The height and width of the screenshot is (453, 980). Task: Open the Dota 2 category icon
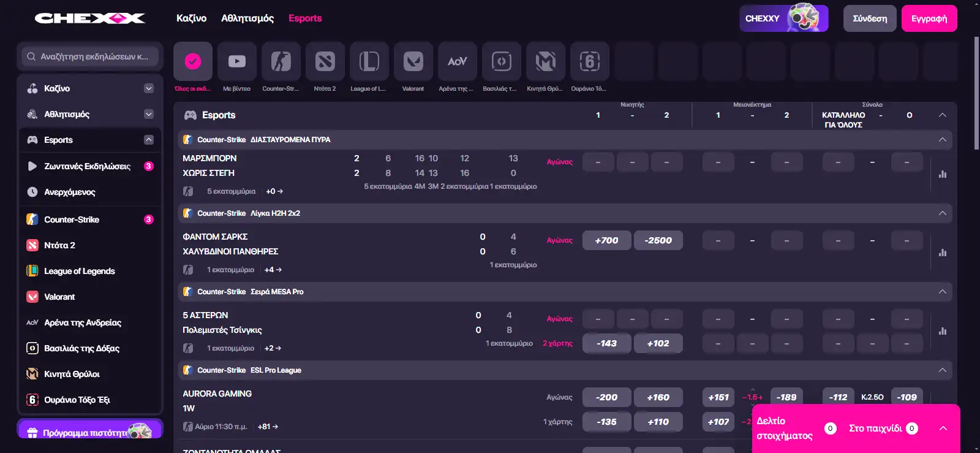coord(325,61)
